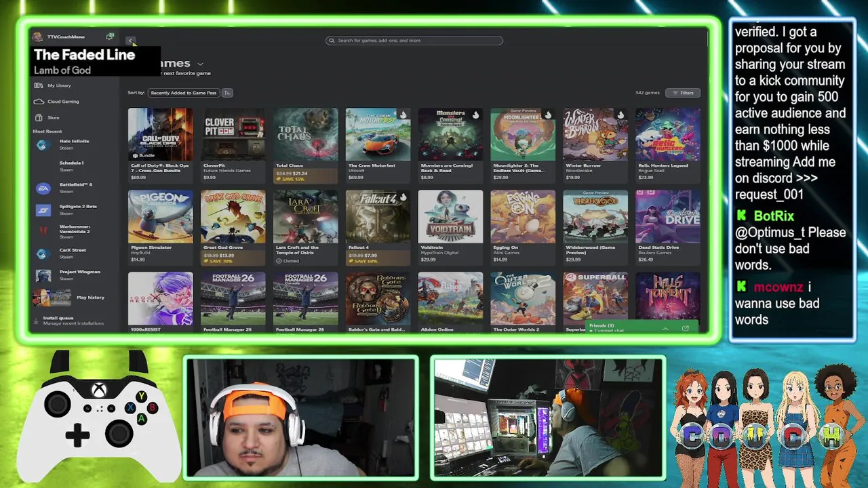Screen dimensions: 868x488
Task: Open the Voidtrain game tile
Action: click(x=450, y=226)
